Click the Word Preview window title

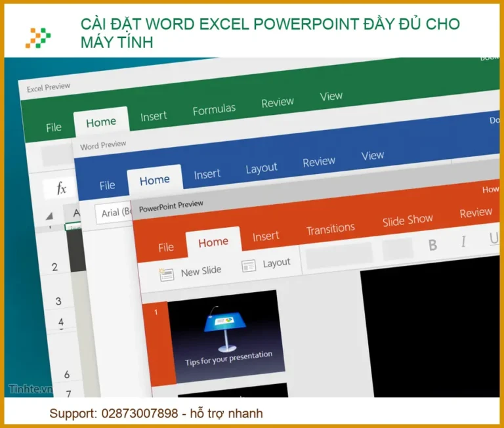(103, 145)
